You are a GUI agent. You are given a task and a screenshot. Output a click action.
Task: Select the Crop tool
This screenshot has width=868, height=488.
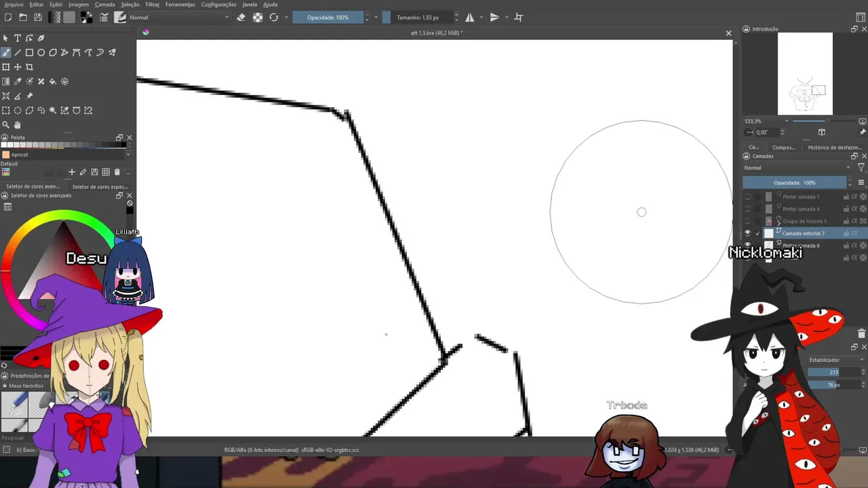point(29,67)
